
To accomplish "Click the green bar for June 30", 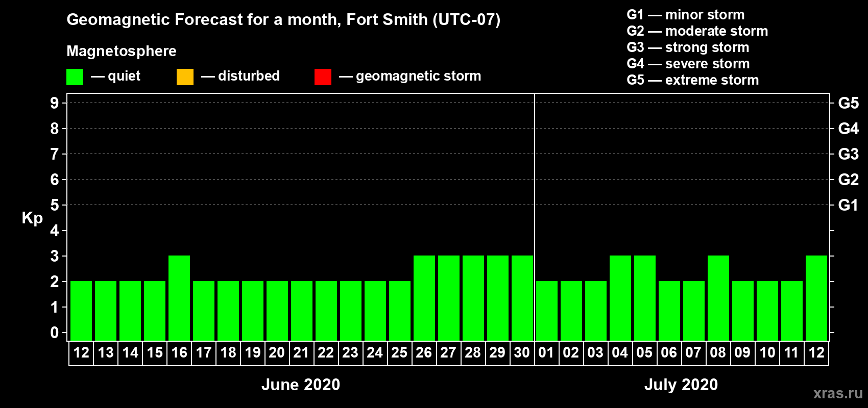I will click(x=522, y=298).
